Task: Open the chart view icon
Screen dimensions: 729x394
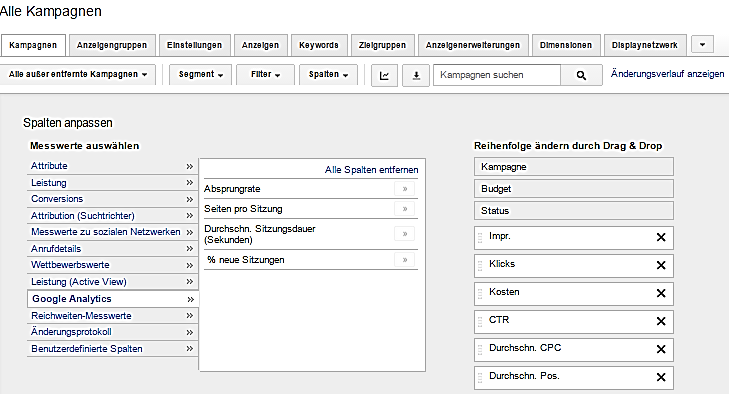Action: coord(384,75)
